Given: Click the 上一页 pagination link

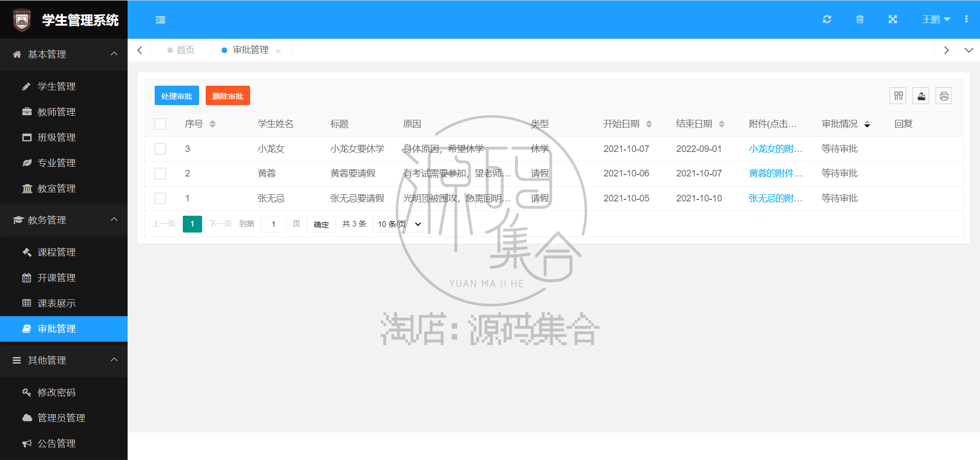Looking at the screenshot, I should pos(164,224).
